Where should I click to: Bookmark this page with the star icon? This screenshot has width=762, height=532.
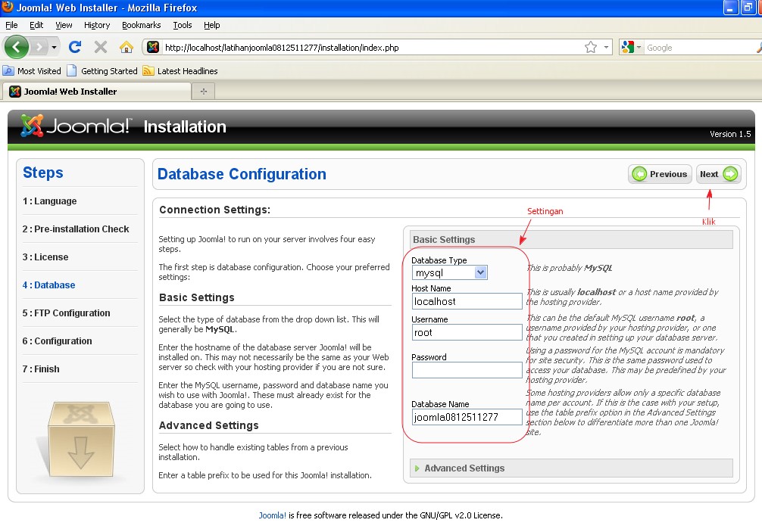click(591, 47)
